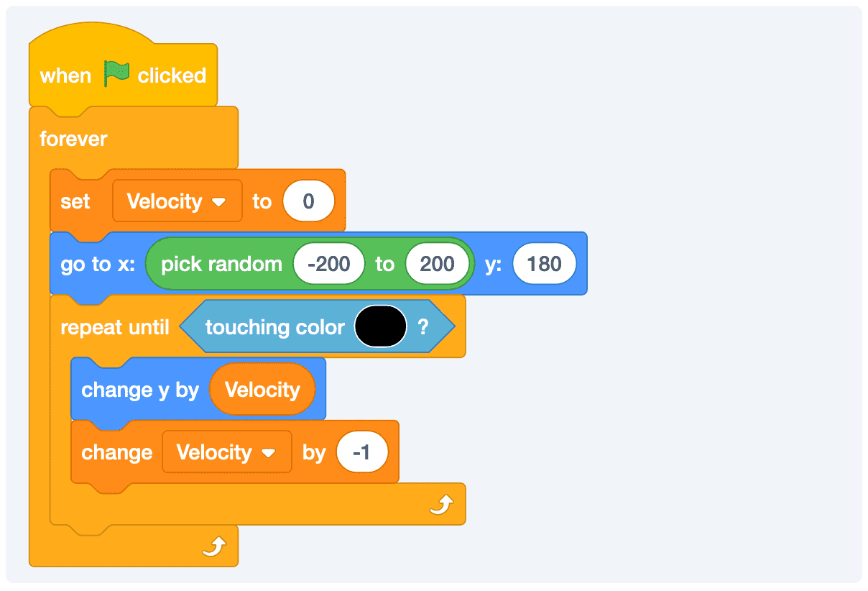Click the black color swatch in touching color

point(381,327)
